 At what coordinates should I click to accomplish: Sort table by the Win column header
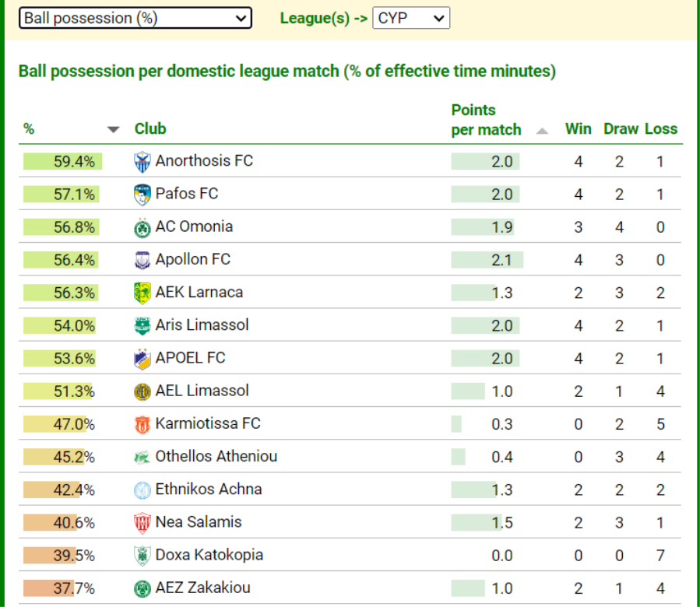[x=578, y=129]
